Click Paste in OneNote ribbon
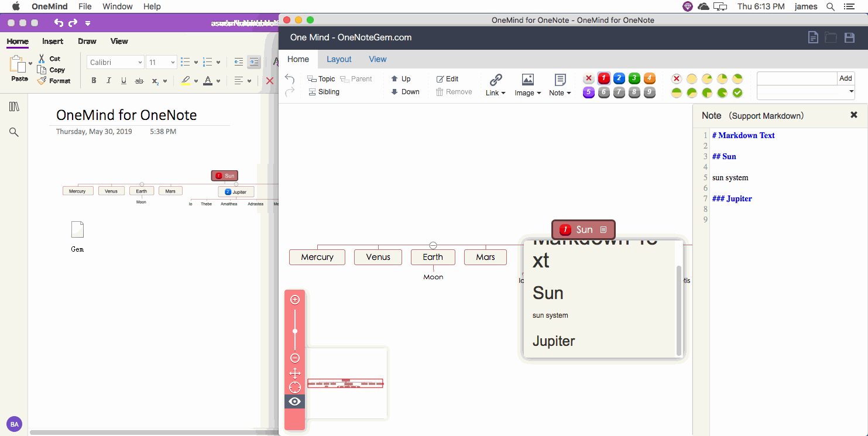The image size is (868, 436). (19, 69)
